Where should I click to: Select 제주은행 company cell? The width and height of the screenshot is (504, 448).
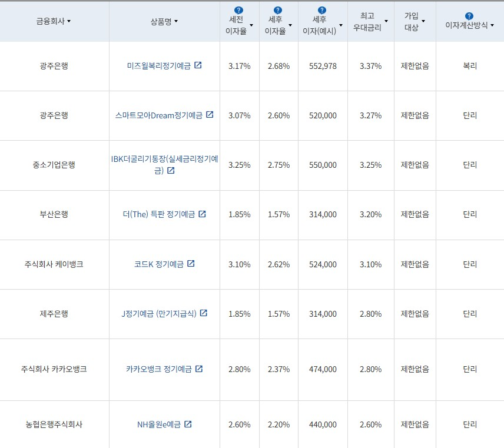click(x=54, y=314)
